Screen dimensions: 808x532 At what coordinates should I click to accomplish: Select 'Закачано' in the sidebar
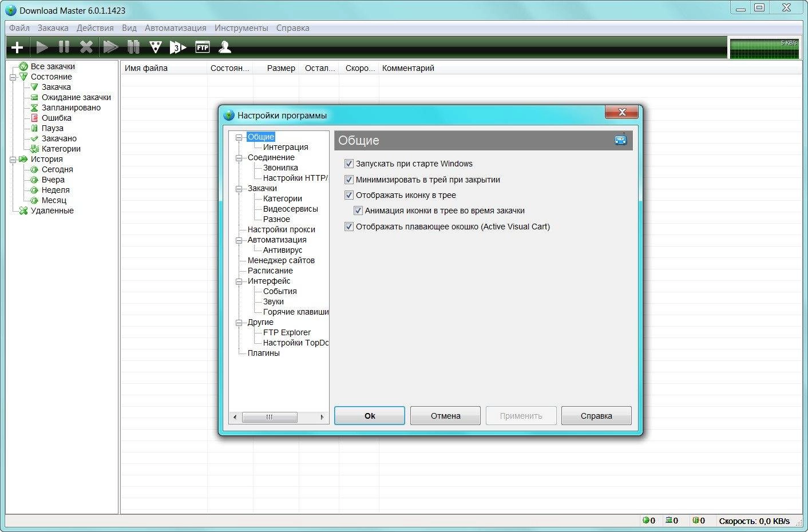[59, 138]
